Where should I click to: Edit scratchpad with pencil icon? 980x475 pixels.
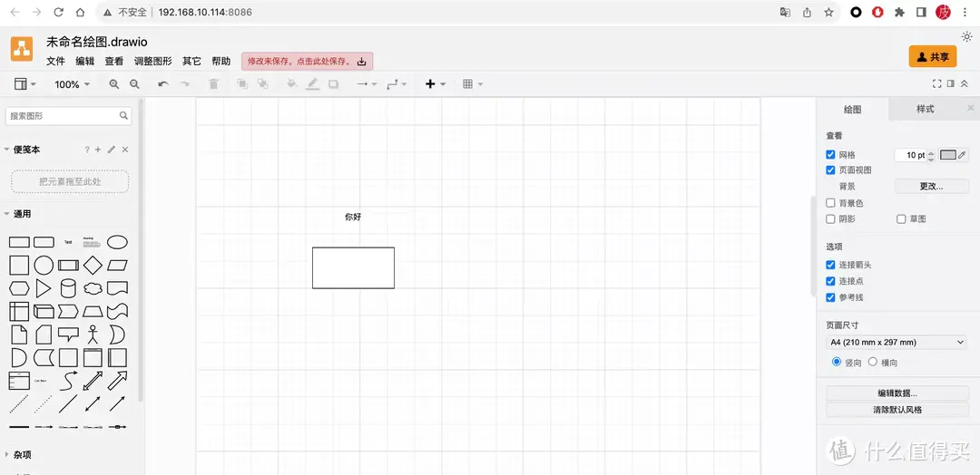[x=112, y=150]
